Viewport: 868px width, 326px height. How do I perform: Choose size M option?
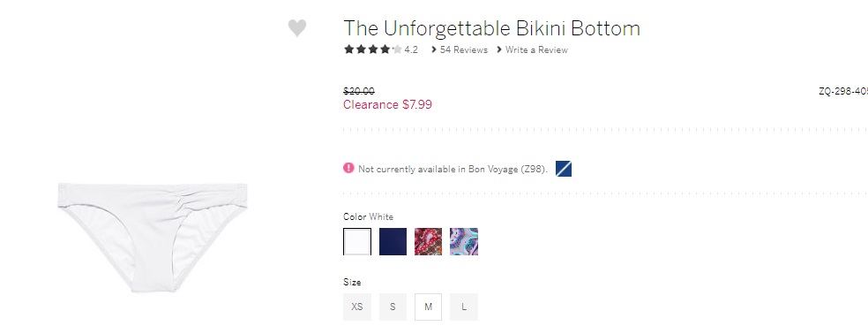tap(429, 307)
